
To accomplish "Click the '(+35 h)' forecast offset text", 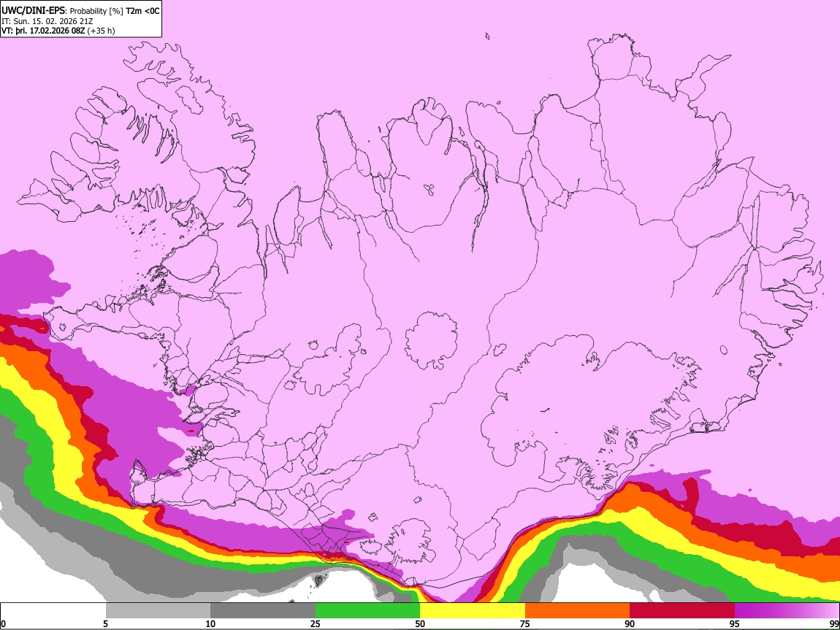I will tap(101, 31).
